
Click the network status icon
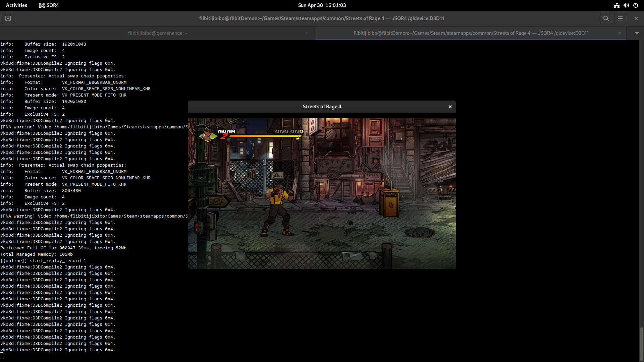(616, 5)
